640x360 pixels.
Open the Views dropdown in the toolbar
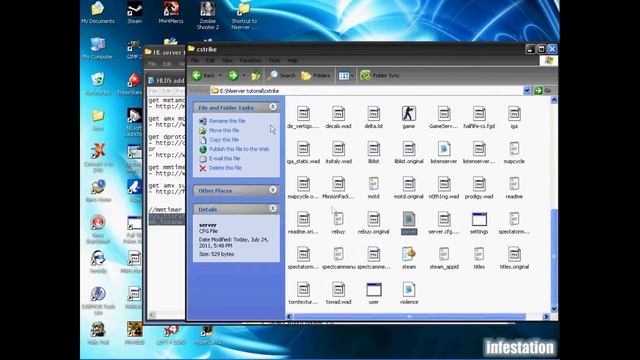coord(346,76)
